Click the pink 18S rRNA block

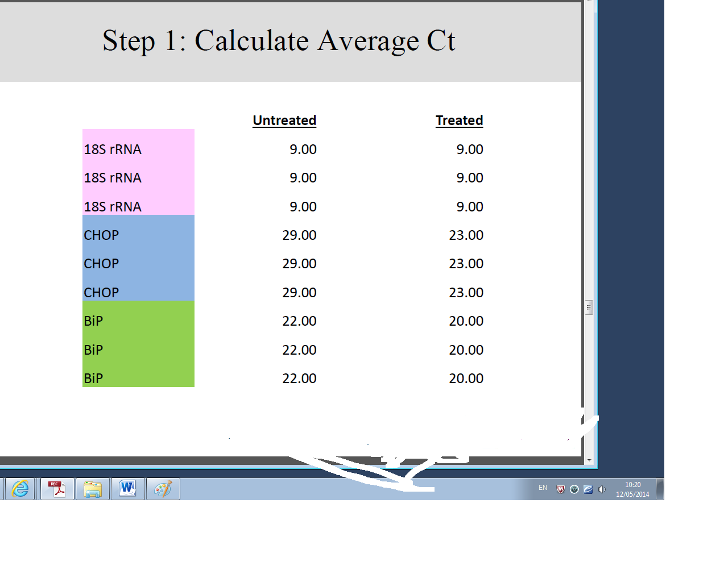pos(138,172)
